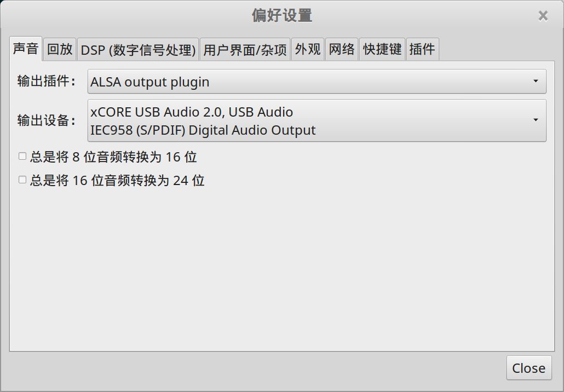The height and width of the screenshot is (392, 564).
Task: Click the 输出设备 label
Action: [x=46, y=120]
